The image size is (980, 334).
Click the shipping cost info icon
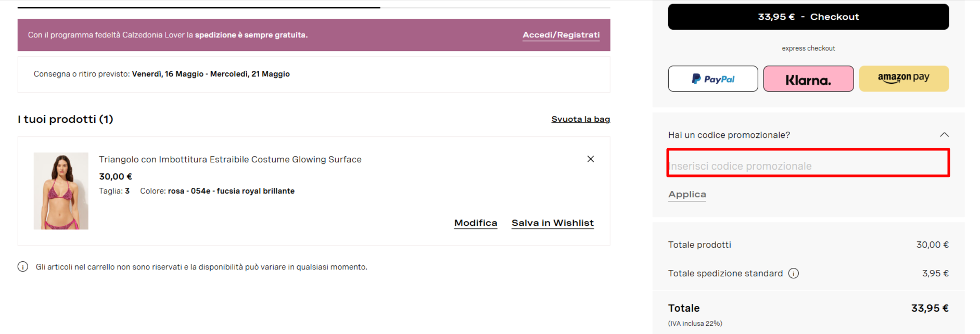pyautogui.click(x=793, y=274)
